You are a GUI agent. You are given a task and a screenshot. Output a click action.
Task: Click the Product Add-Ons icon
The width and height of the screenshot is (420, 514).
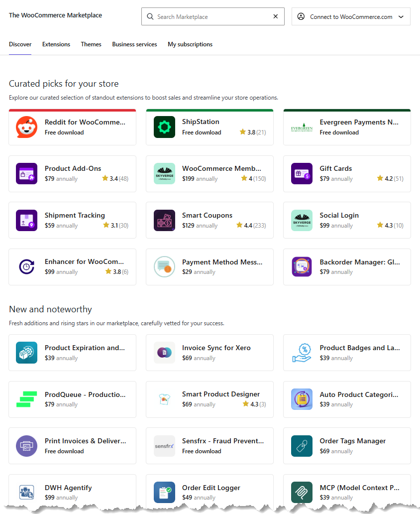tap(26, 174)
